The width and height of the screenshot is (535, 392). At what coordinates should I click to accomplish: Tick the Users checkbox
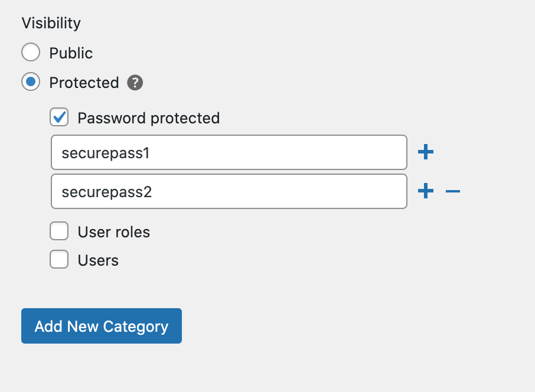pos(59,259)
